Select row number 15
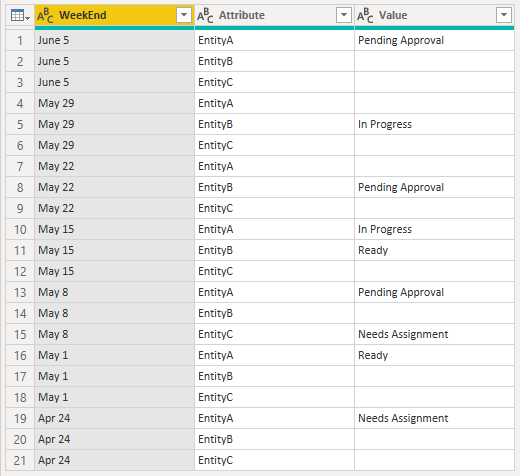The width and height of the screenshot is (520, 476). [x=20, y=335]
